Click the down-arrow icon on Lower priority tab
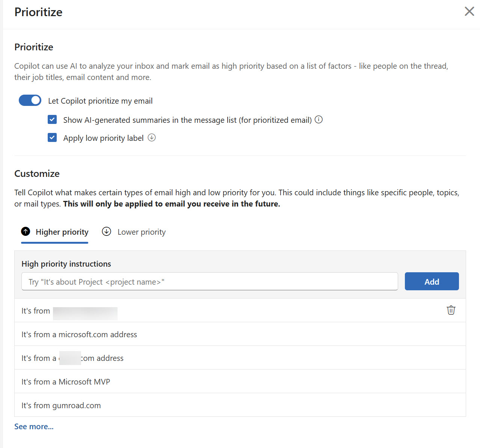 [106, 232]
